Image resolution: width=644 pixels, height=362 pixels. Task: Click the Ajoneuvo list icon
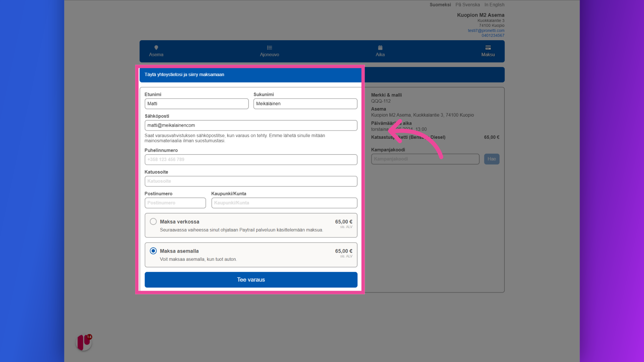pyautogui.click(x=269, y=48)
